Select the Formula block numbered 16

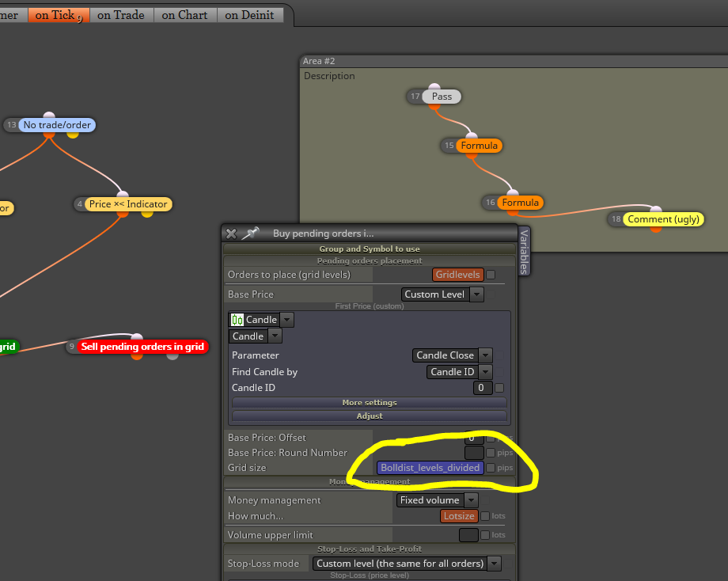click(520, 203)
